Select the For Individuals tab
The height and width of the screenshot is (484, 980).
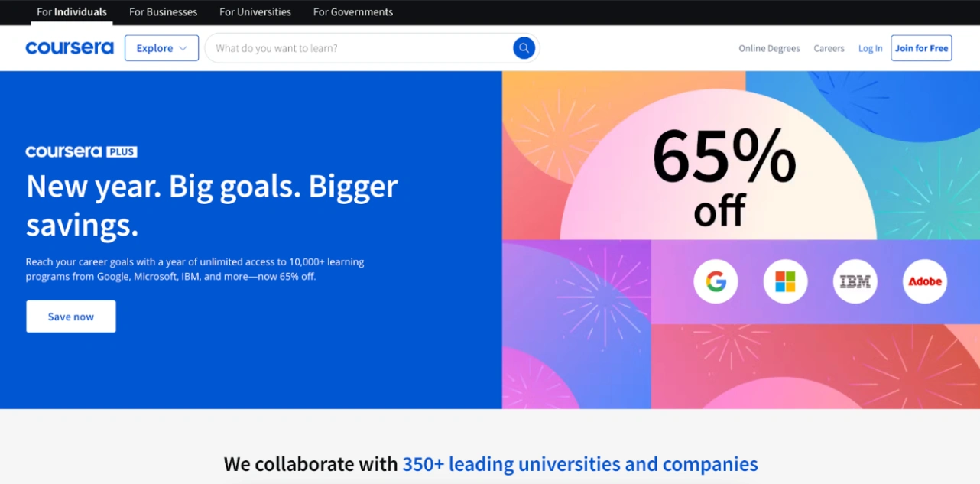coord(72,12)
